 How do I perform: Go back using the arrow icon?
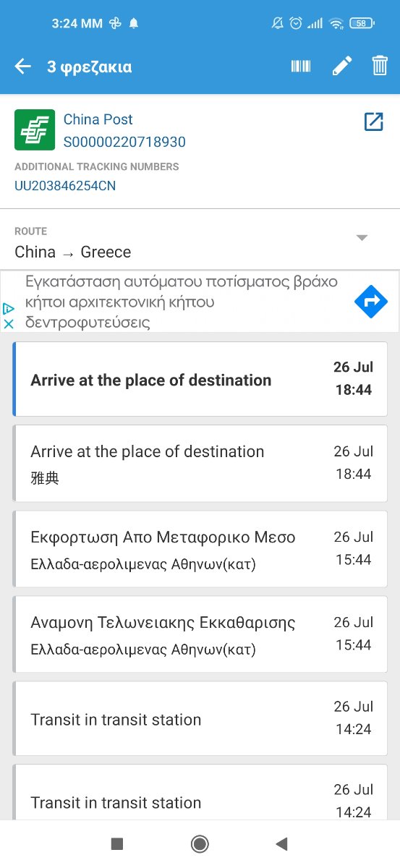click(x=23, y=67)
